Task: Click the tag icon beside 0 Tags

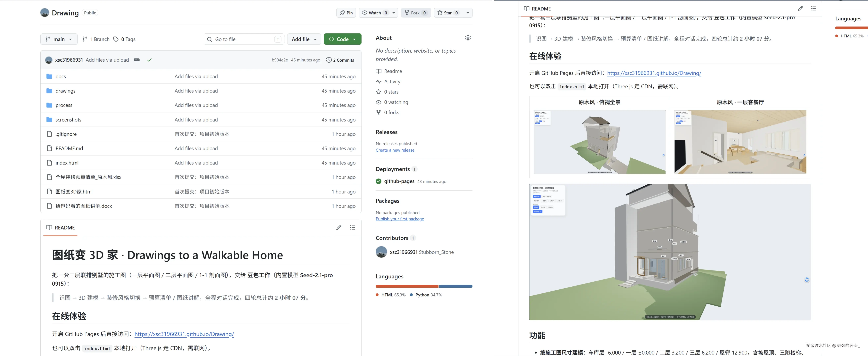Action: pyautogui.click(x=116, y=39)
